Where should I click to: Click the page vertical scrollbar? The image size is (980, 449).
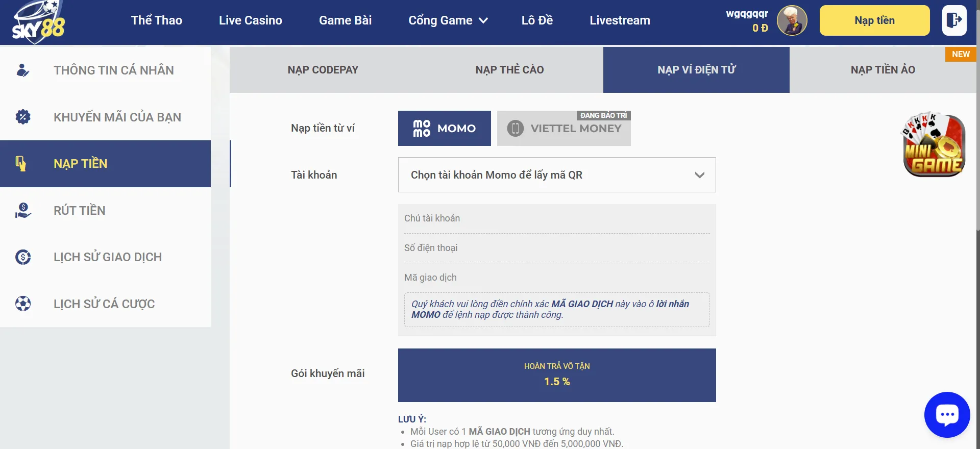click(977, 153)
